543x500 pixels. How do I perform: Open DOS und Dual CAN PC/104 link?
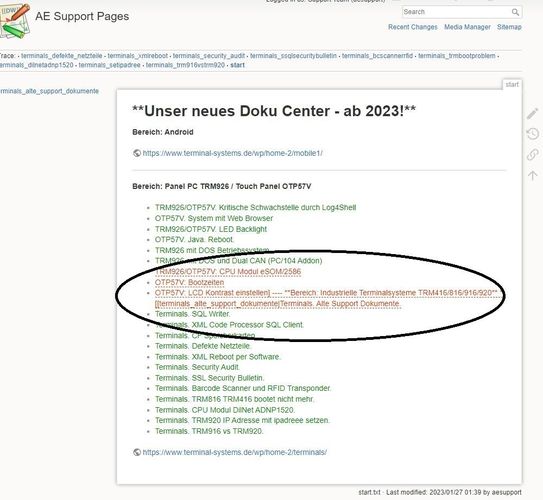[238, 261]
